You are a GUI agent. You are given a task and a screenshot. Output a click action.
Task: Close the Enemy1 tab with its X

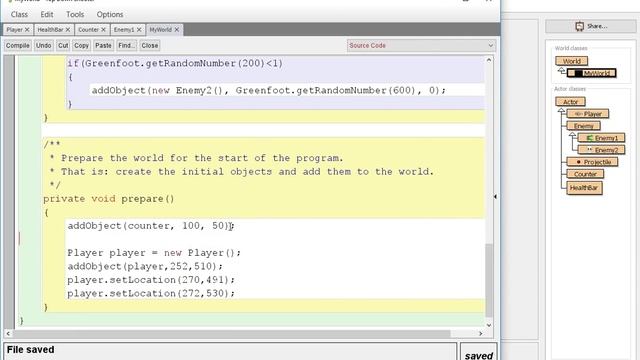[x=139, y=30]
